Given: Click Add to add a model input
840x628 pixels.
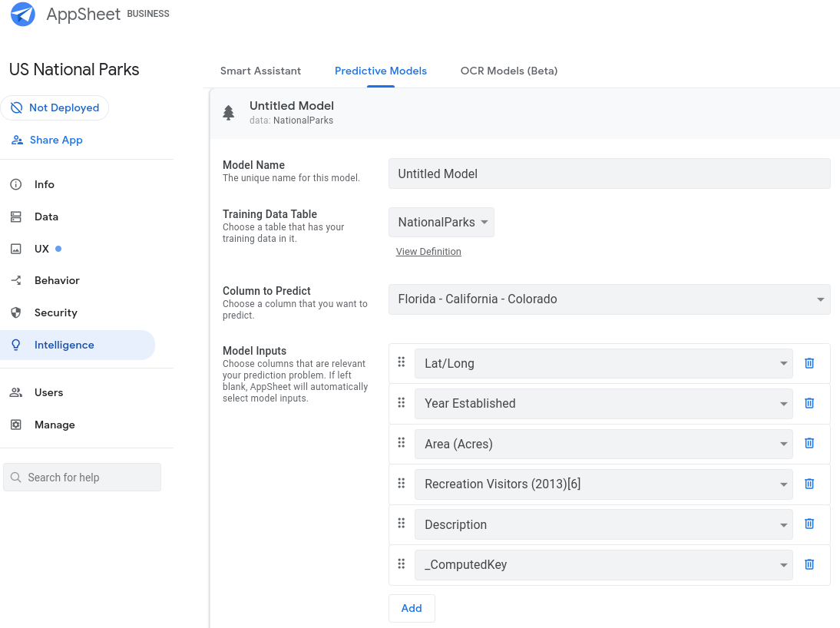Looking at the screenshot, I should (x=412, y=607).
